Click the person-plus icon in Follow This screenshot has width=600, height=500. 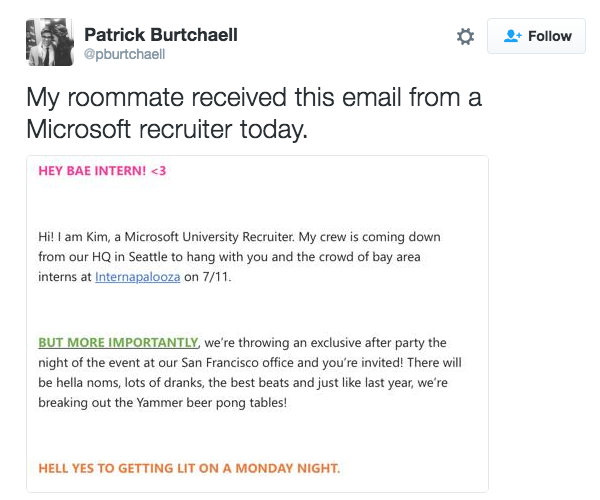(x=512, y=36)
